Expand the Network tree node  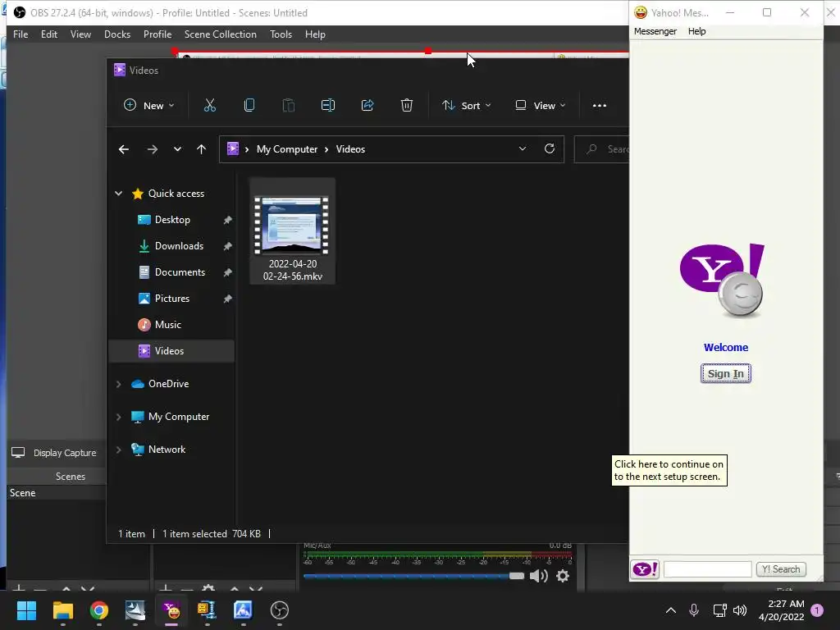118,450
